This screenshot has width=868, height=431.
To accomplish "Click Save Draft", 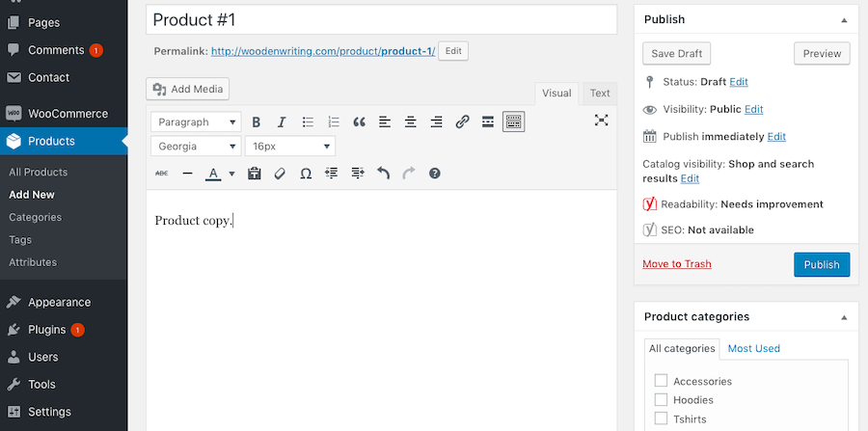I will [x=676, y=54].
